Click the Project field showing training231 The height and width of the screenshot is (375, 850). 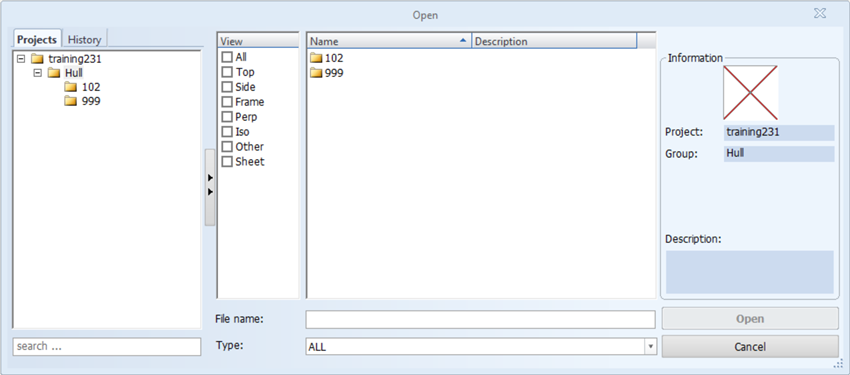coord(779,133)
